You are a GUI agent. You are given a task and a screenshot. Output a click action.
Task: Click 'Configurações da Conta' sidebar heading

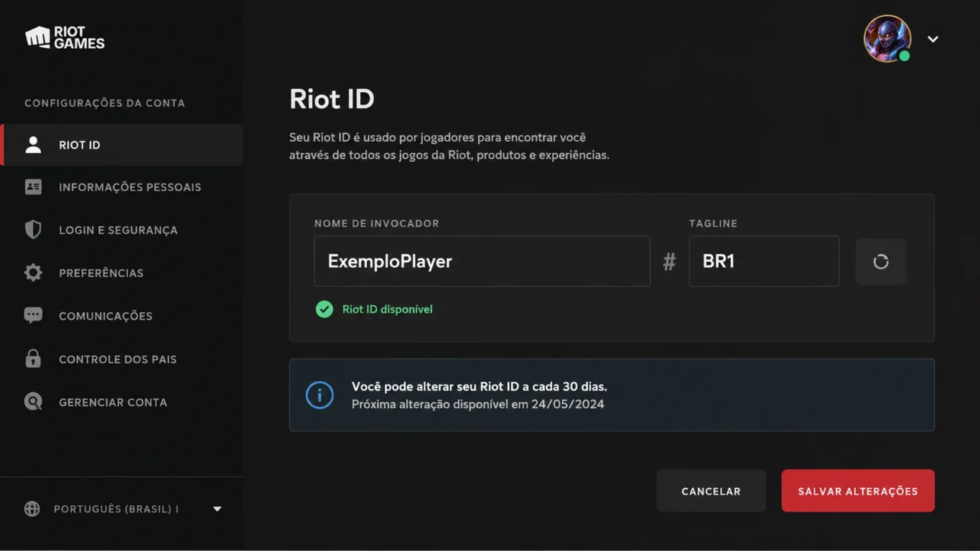pos(105,103)
